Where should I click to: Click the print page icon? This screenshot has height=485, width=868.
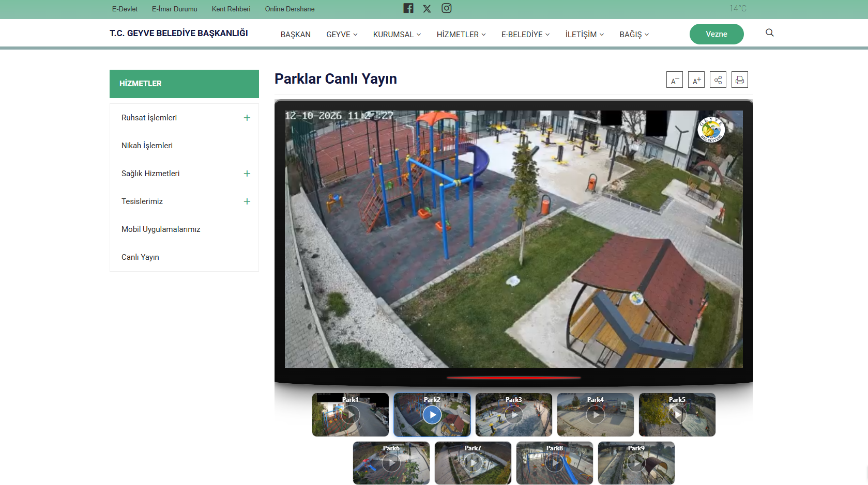pyautogui.click(x=740, y=80)
